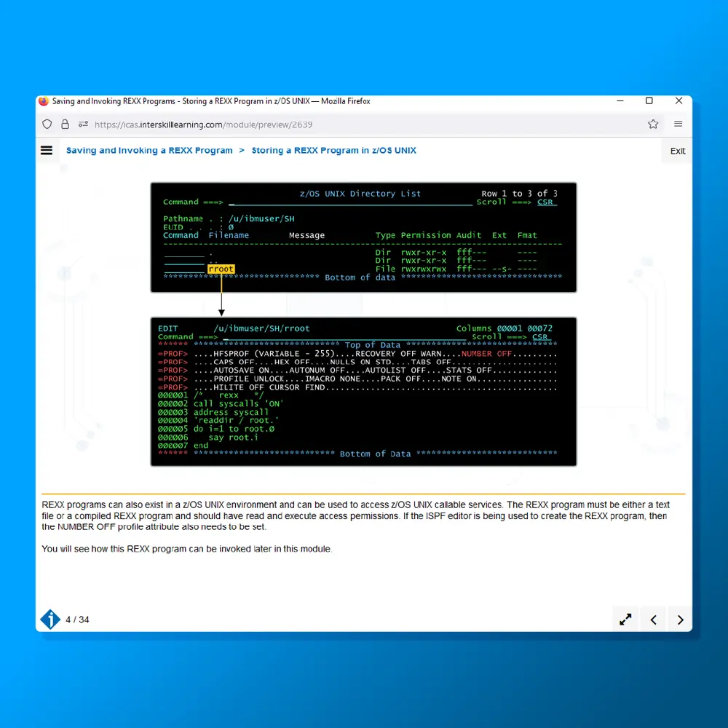Click the 4 / 34 page counter
This screenshot has width=728, height=728.
coord(77,620)
